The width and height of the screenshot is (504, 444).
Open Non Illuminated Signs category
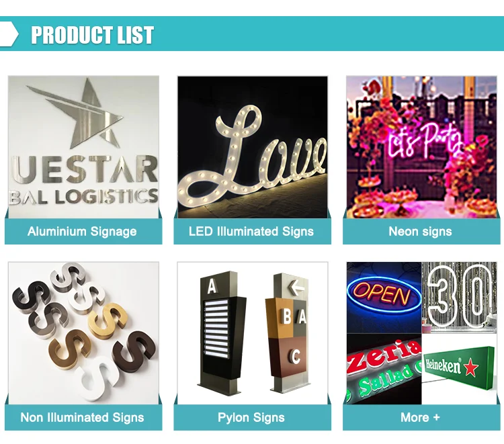pyautogui.click(x=82, y=417)
